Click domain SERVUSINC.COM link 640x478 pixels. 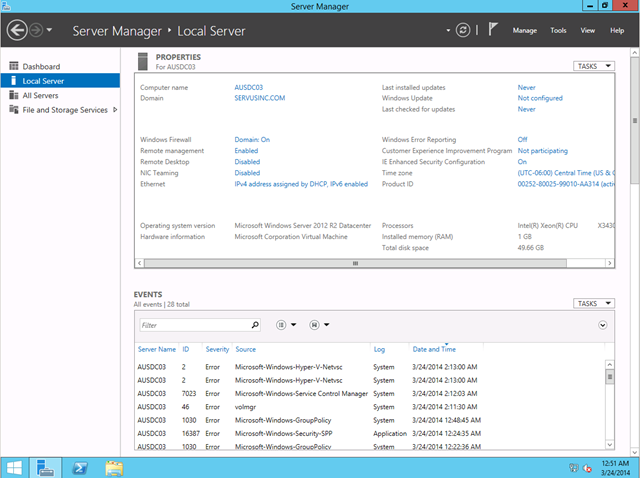click(x=260, y=98)
